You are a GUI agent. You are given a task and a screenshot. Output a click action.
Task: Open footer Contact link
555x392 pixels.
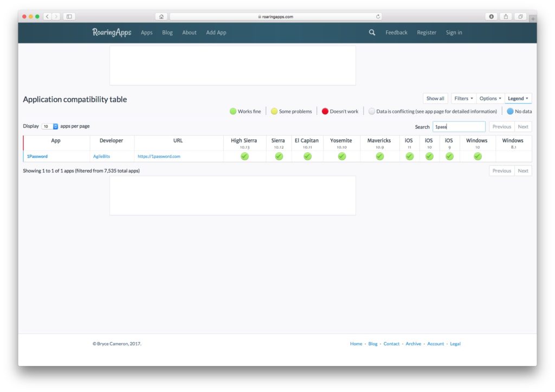pos(391,344)
